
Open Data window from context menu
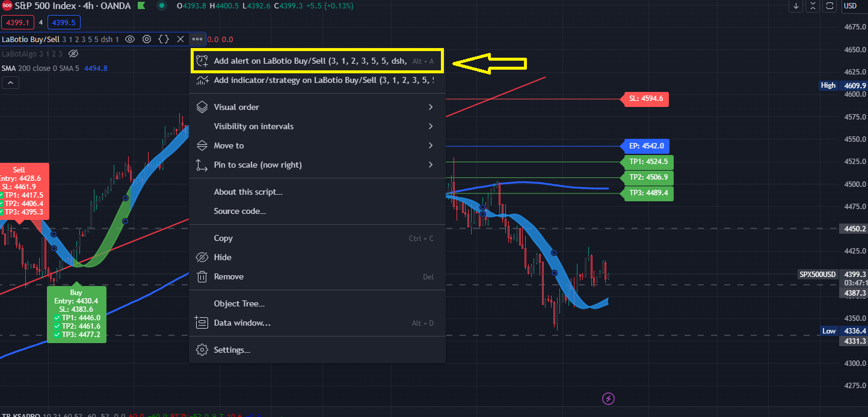pos(242,323)
